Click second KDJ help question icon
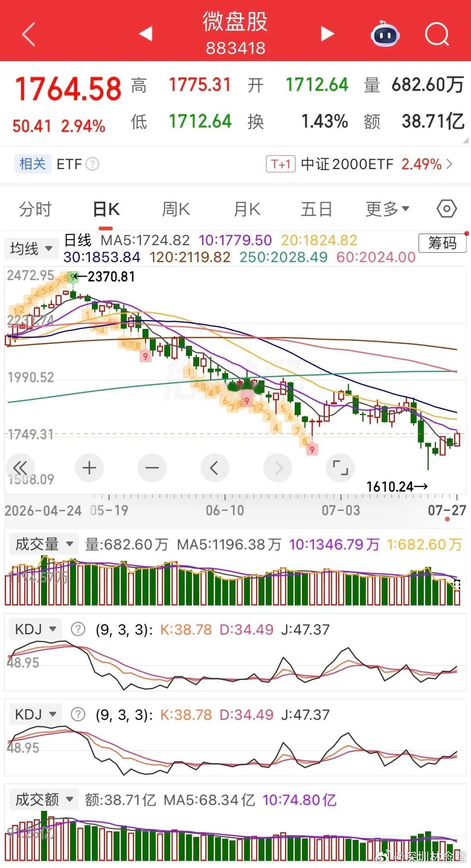Viewport: 471px width, 868px height. 78,714
